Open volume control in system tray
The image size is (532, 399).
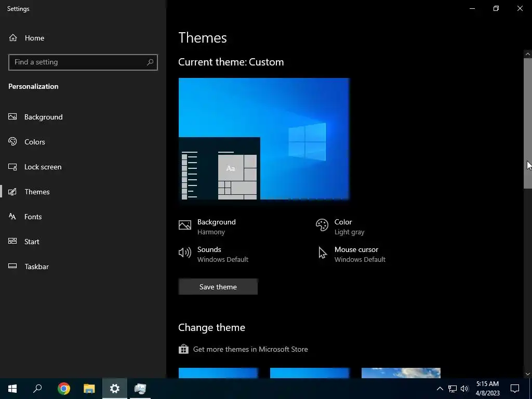point(464,389)
